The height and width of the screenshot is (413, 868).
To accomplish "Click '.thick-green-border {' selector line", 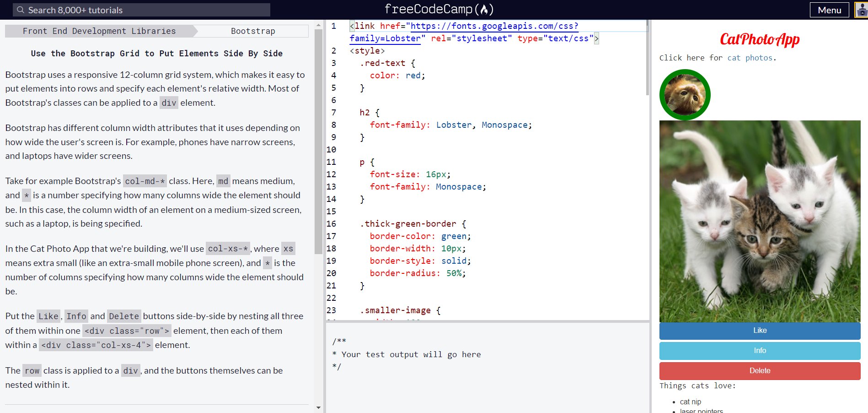I will [413, 224].
